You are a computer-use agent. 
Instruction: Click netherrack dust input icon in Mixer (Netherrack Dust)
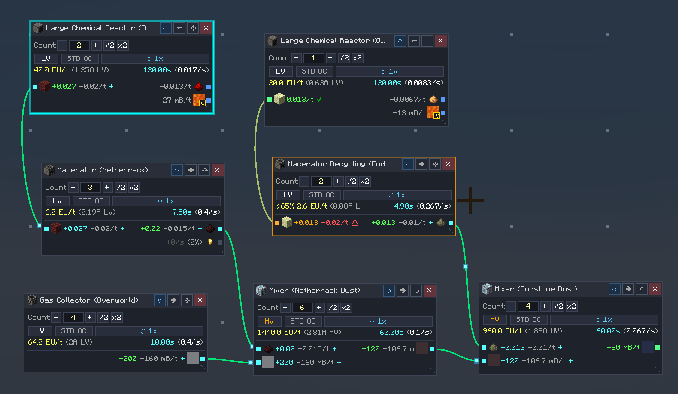point(269,349)
